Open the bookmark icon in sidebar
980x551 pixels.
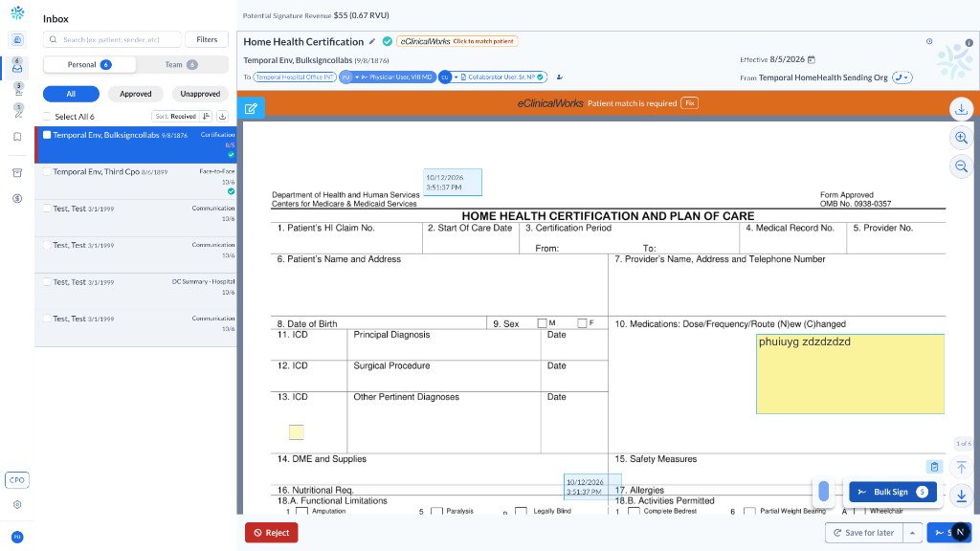[17, 137]
